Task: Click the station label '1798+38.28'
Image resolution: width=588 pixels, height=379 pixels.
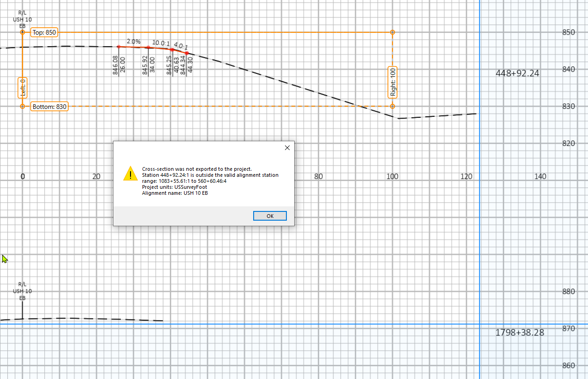Action: 520,332
